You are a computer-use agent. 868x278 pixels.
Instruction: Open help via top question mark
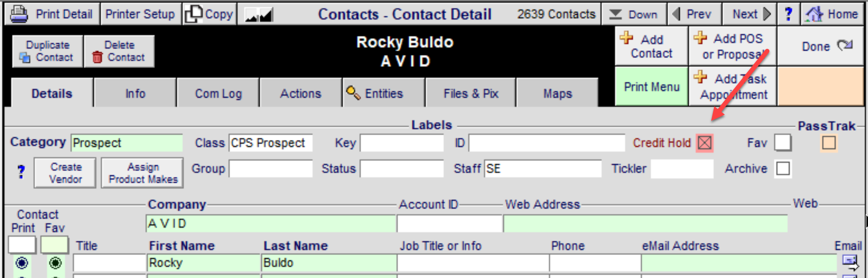coord(788,14)
